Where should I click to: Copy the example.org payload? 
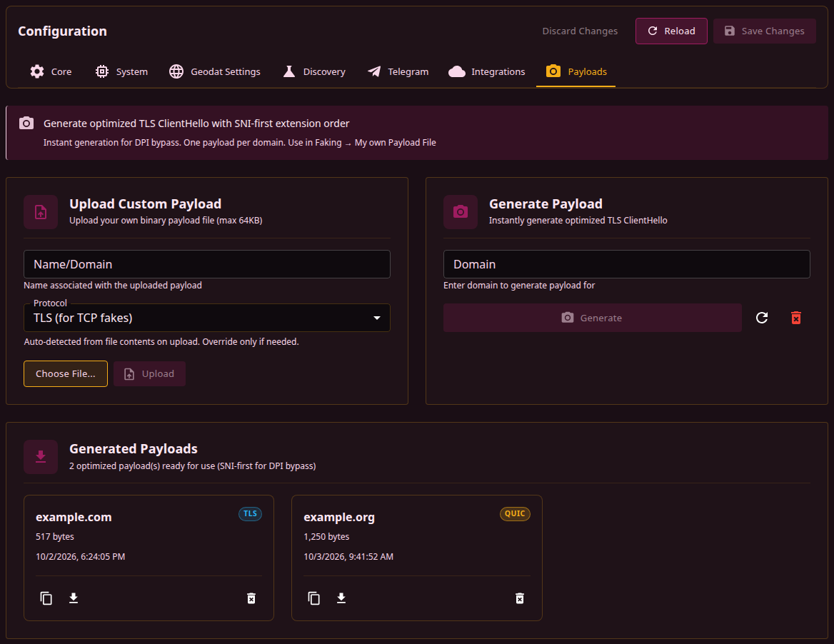pyautogui.click(x=313, y=598)
